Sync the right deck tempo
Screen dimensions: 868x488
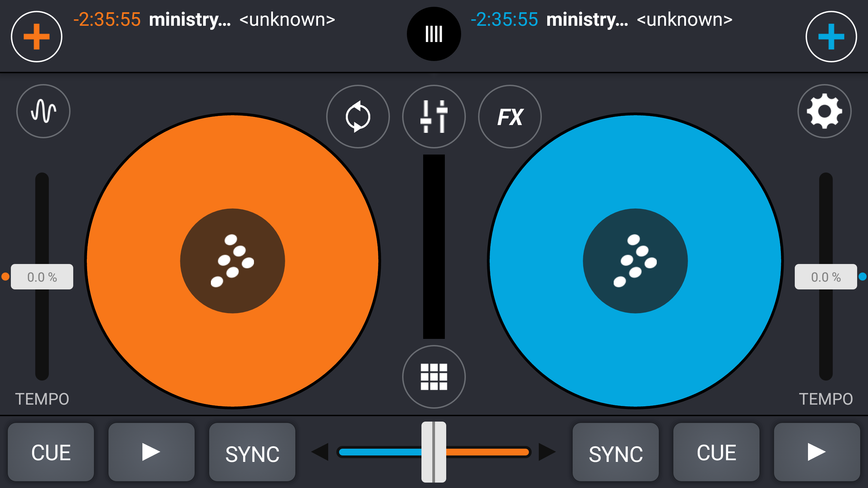pyautogui.click(x=615, y=452)
